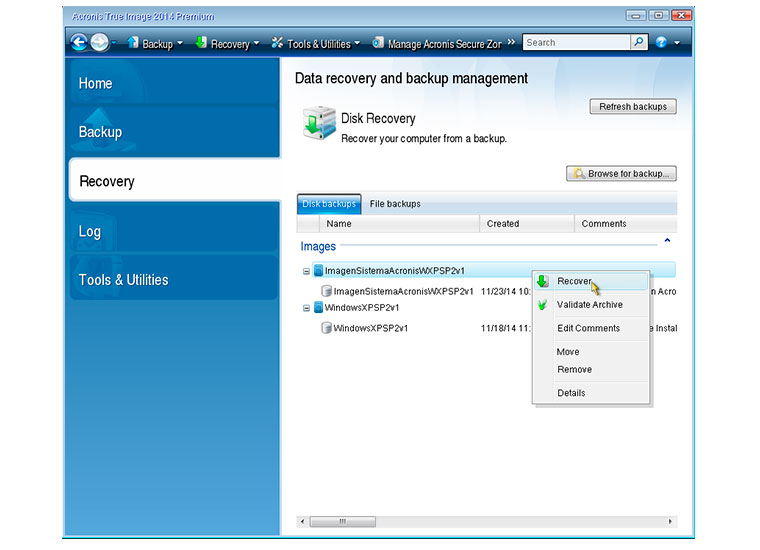Click the Tools & Utilities wrench icon

[x=277, y=43]
